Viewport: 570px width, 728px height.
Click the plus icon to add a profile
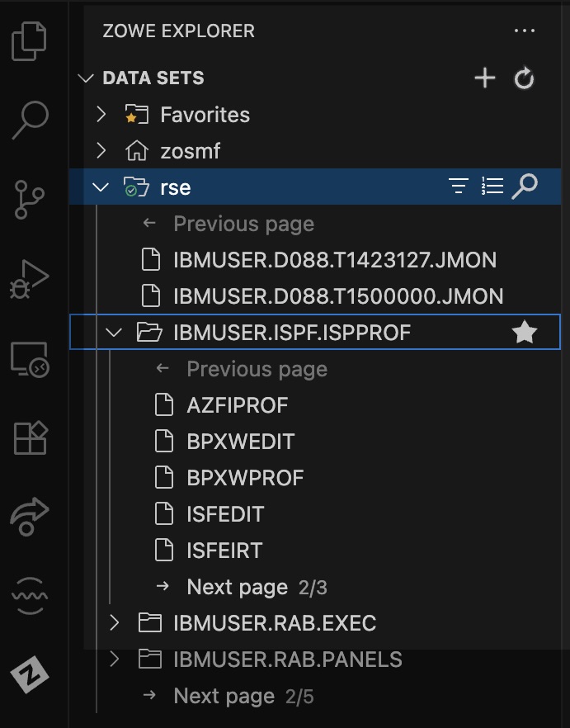[x=485, y=78]
